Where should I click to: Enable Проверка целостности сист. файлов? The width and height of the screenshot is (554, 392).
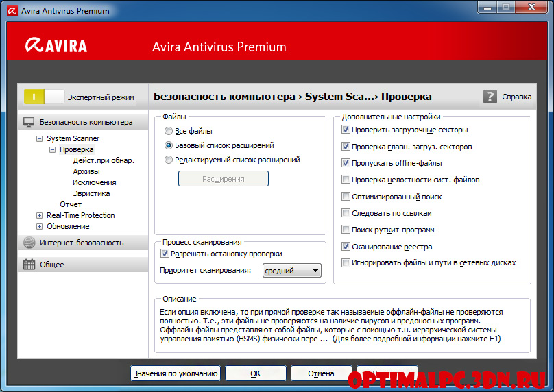point(346,180)
